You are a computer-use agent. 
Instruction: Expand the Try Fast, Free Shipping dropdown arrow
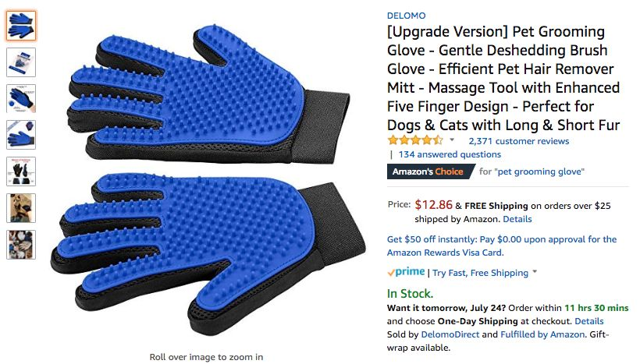pos(535,271)
